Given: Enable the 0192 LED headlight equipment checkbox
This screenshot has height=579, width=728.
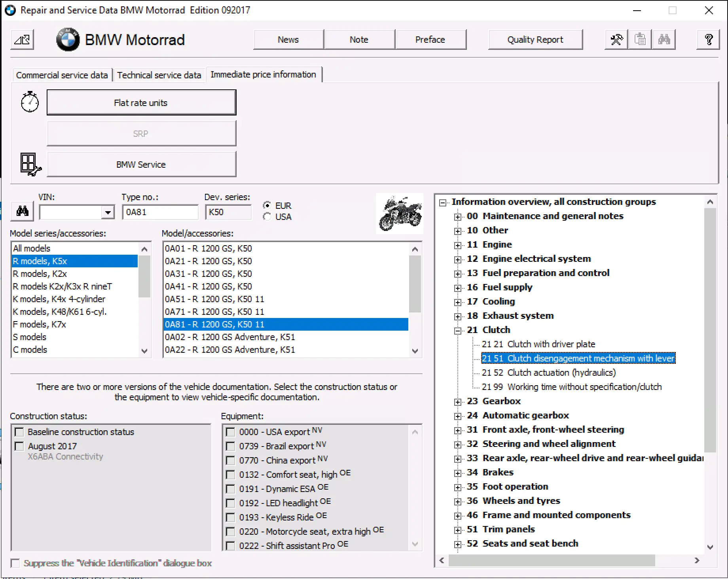Looking at the screenshot, I should (230, 503).
